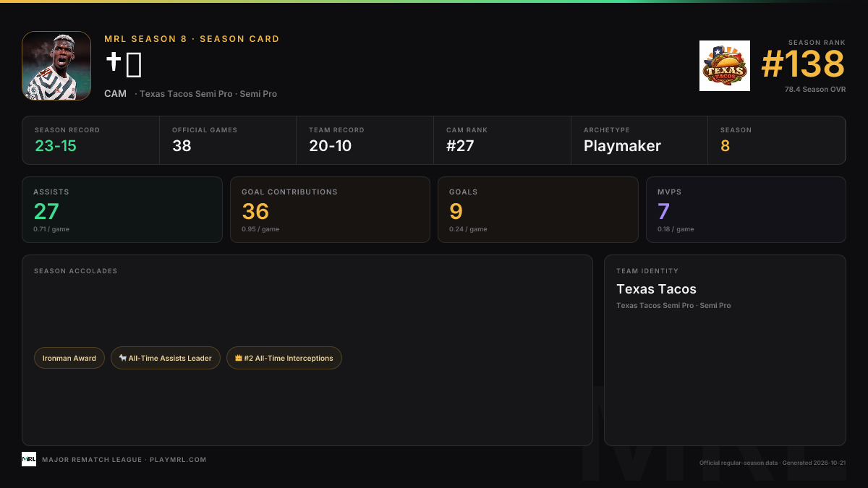Image resolution: width=868 pixels, height=488 pixels.
Task: Click the "CAM" position label under the name
Action: click(x=115, y=94)
